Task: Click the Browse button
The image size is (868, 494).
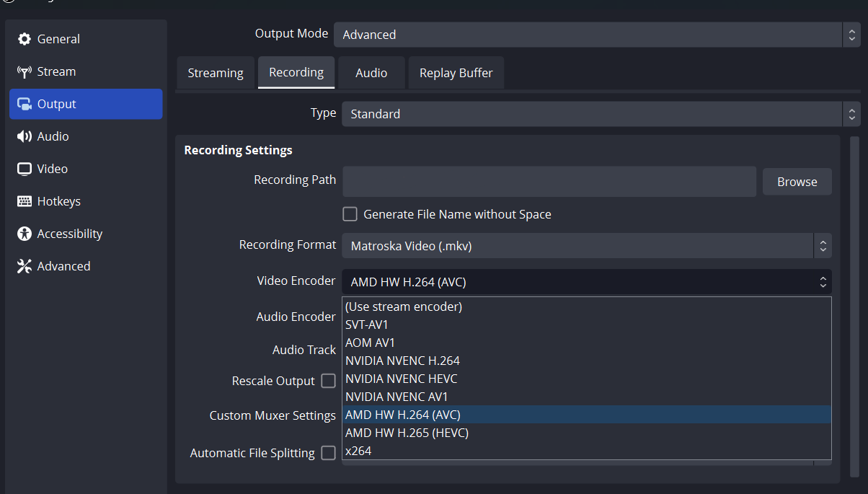Action: pos(797,182)
